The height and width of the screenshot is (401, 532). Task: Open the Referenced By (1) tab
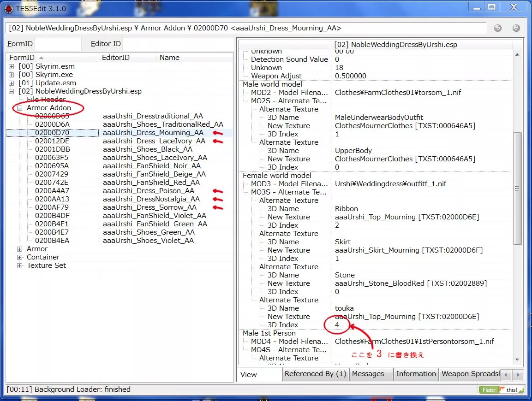pyautogui.click(x=316, y=374)
